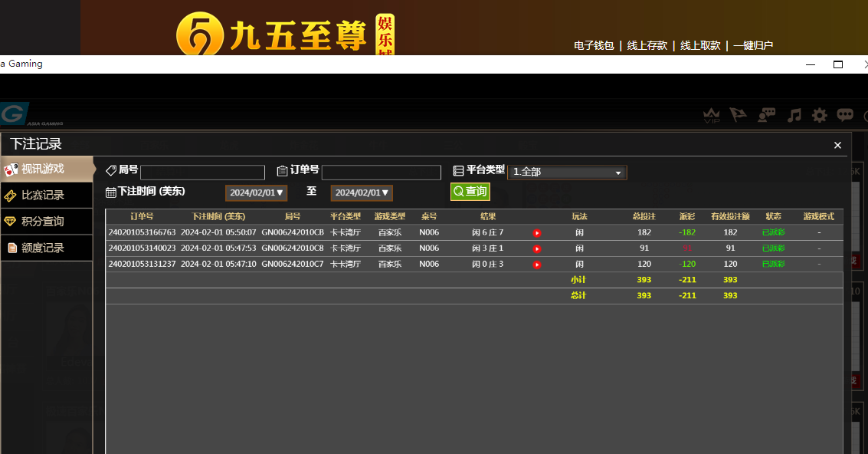The image size is (868, 454).
Task: Open the start date picker 2024/02/01
Action: coord(256,192)
